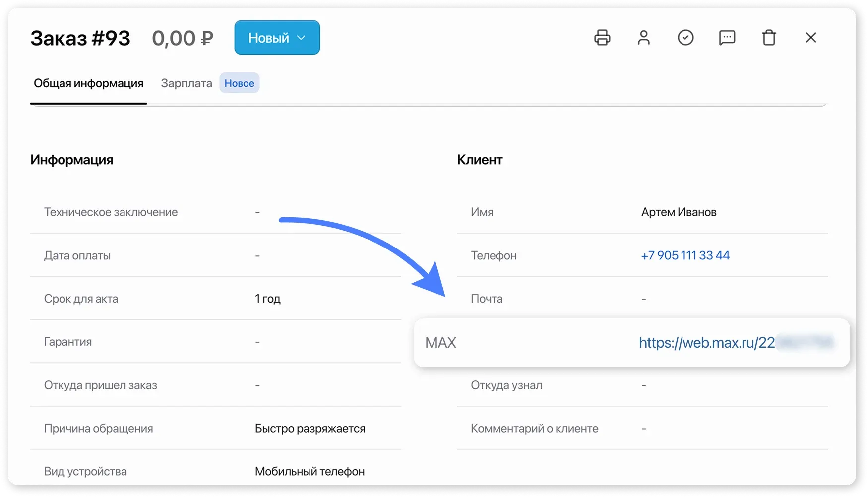Click the 1 год acta term value
The height and width of the screenshot is (497, 868).
pyautogui.click(x=267, y=298)
